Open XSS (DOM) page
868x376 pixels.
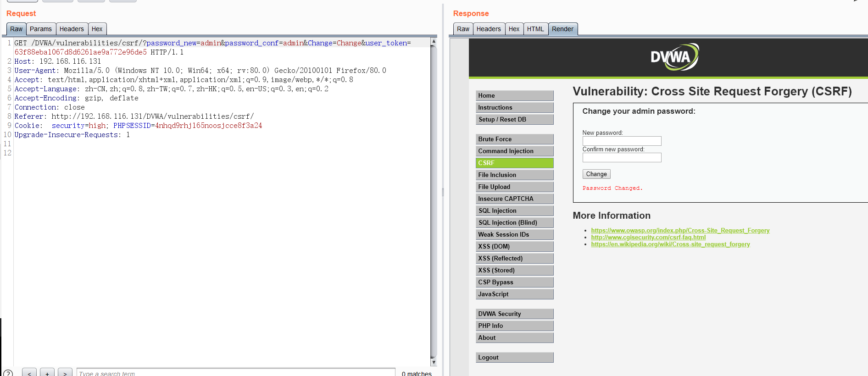coord(514,246)
